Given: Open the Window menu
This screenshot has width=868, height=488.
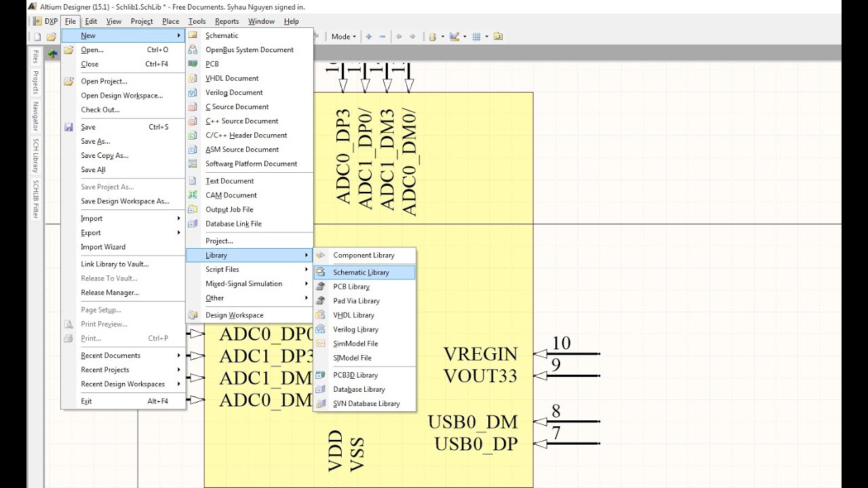Looking at the screenshot, I should pyautogui.click(x=261, y=21).
